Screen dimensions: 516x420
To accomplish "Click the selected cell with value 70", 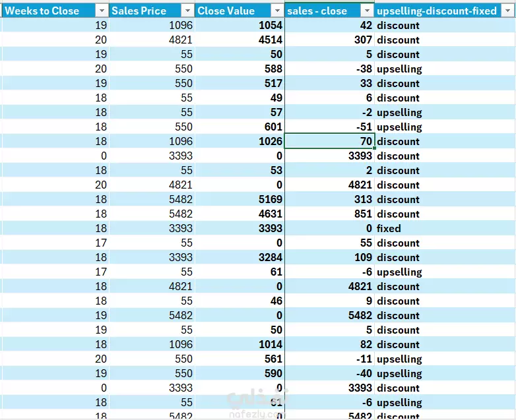I will [329, 141].
